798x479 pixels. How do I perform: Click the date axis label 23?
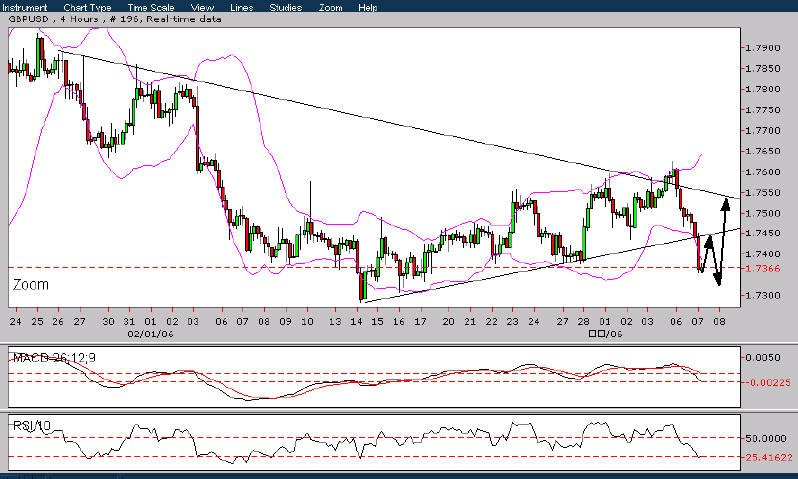point(512,322)
